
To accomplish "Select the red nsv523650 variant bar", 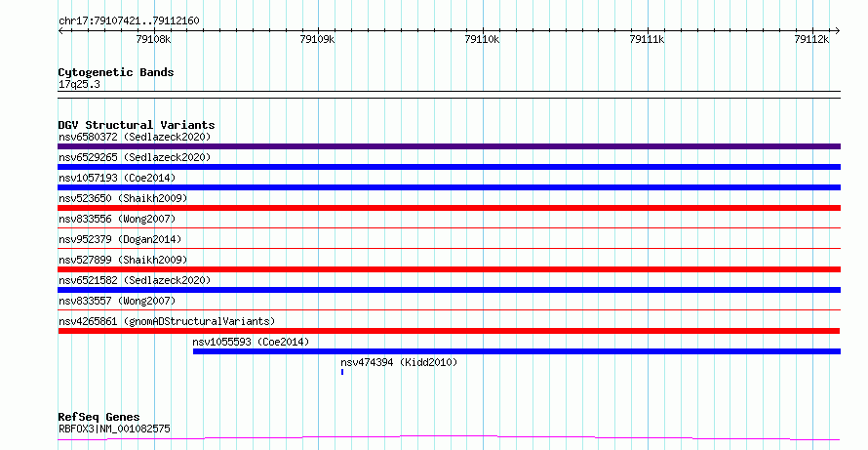I will click(449, 208).
